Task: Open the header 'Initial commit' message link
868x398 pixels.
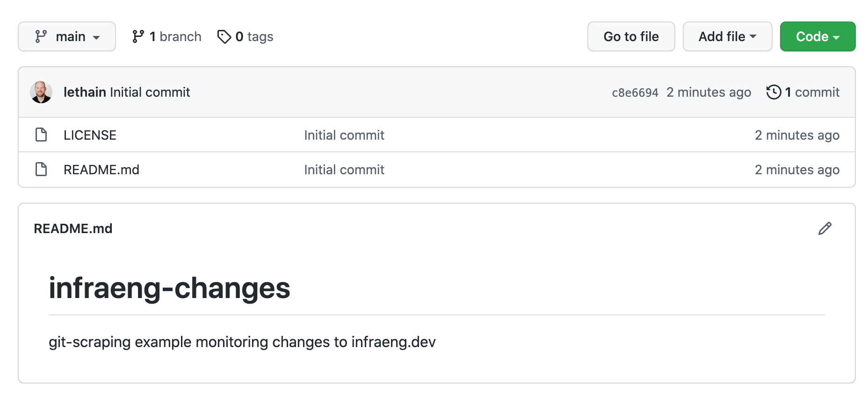Action: [x=150, y=92]
